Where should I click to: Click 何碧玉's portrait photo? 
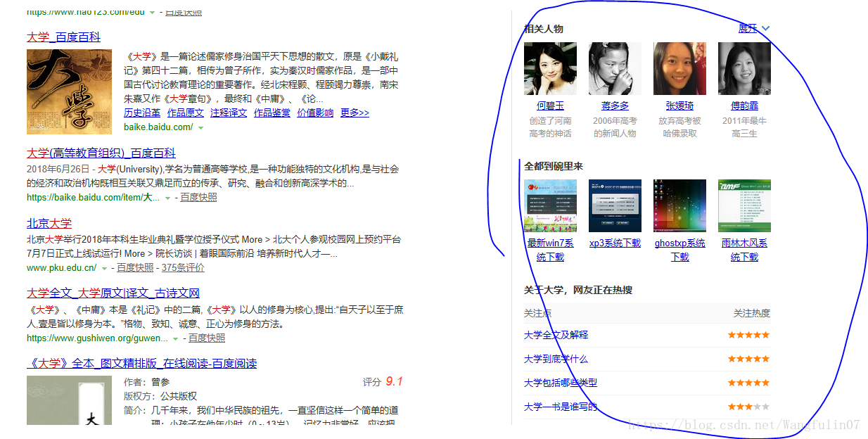point(550,68)
